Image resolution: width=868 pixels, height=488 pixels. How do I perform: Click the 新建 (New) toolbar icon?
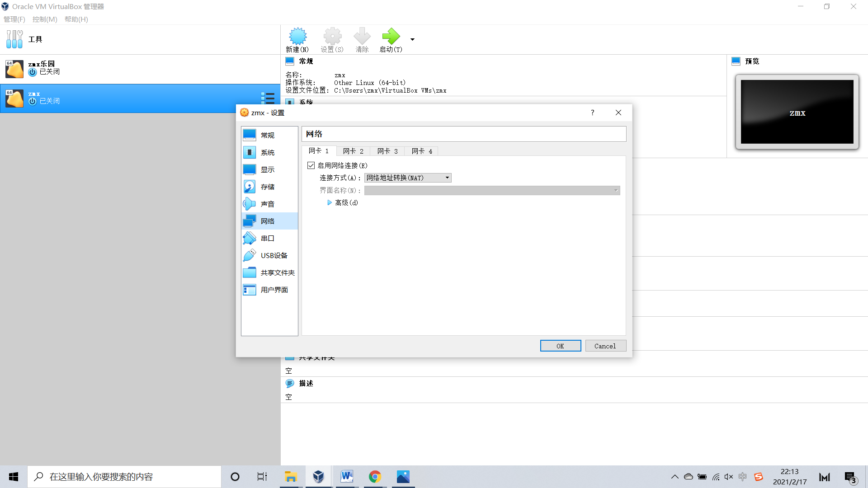(x=297, y=37)
